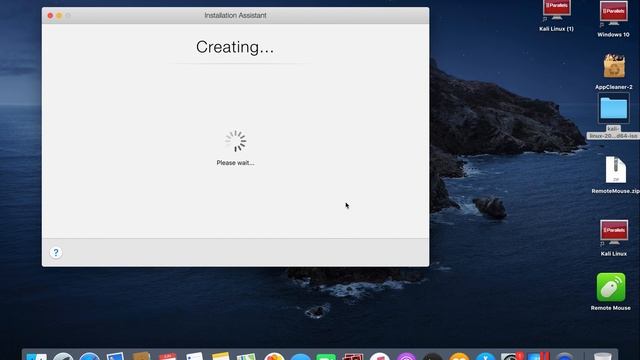Select the kali-linux iso folder on desktop
The height and width of the screenshot is (360, 640).
(x=613, y=108)
